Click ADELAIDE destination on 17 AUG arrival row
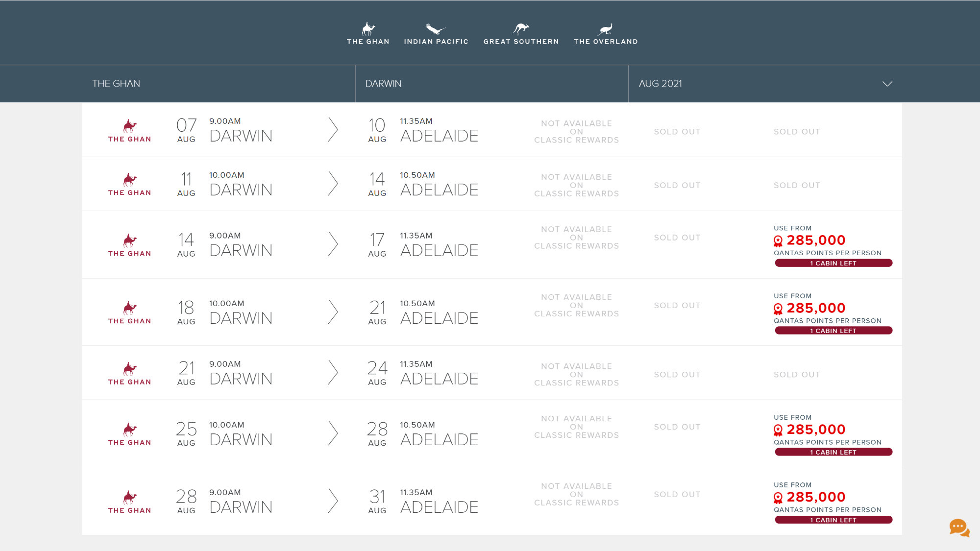Viewport: 980px width, 551px height. click(439, 251)
